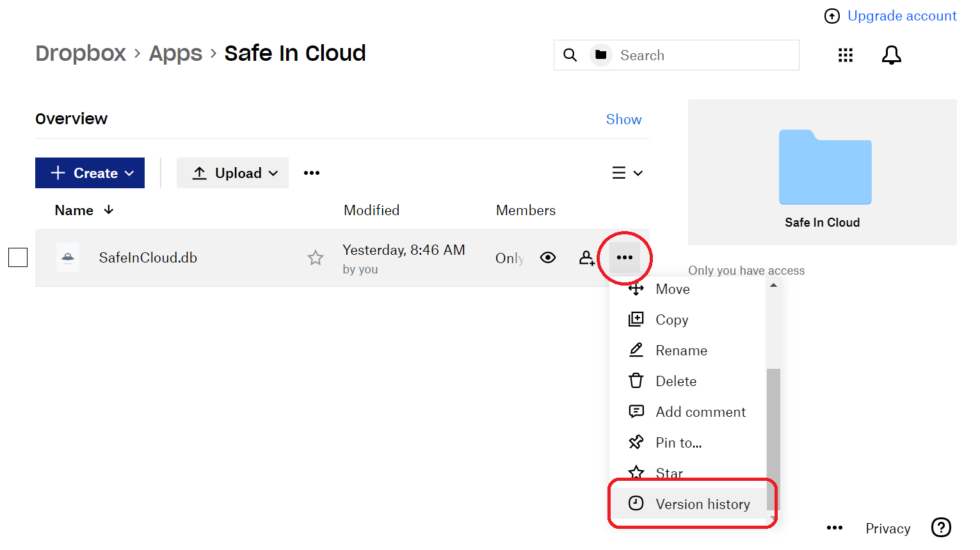Open the Privacy link
Viewport: 980px width, 550px height.
coord(888,528)
